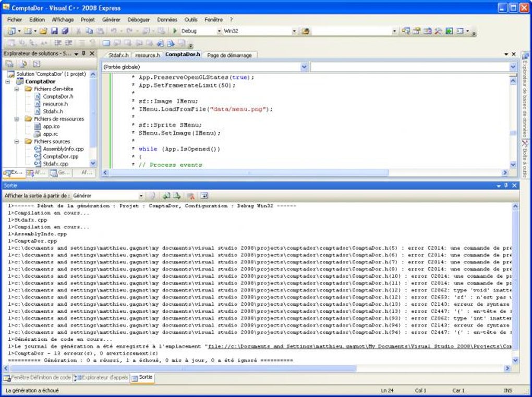Switch to Page de démarrage tab
The width and height of the screenshot is (532, 397).
coord(229,55)
